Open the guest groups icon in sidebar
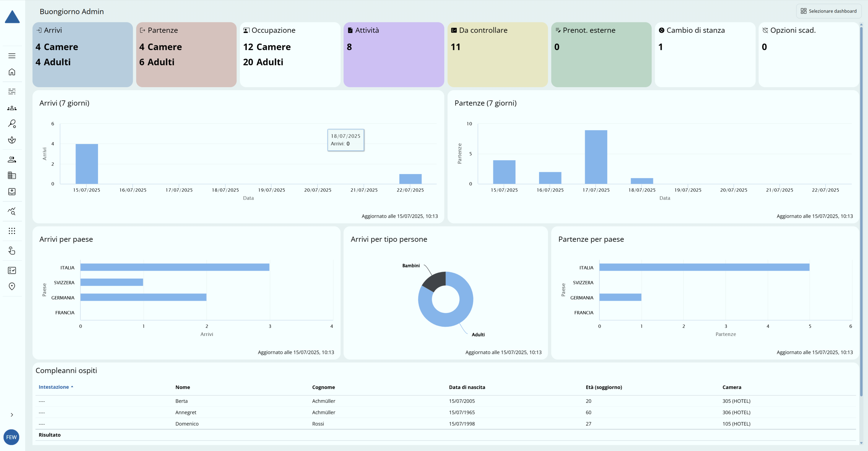 12,108
